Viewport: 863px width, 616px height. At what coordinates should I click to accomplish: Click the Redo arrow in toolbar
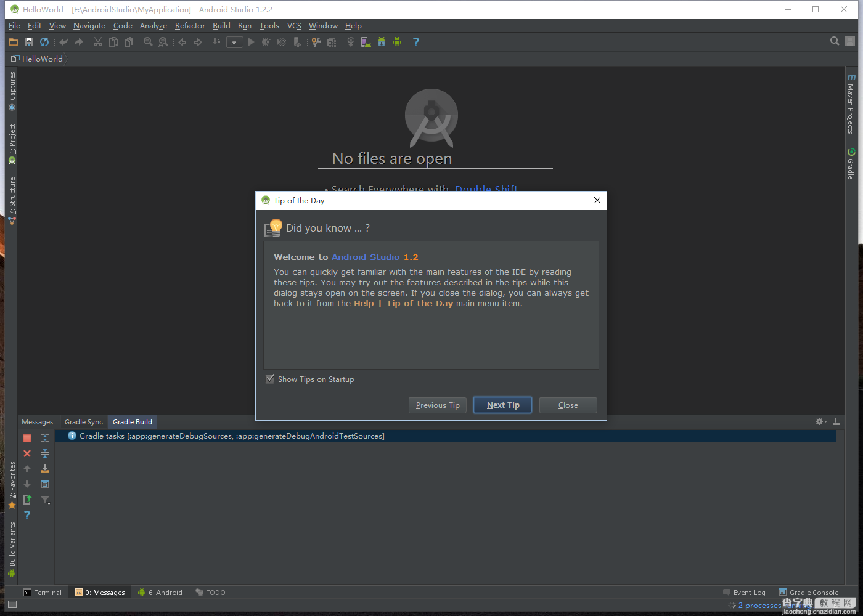[78, 42]
